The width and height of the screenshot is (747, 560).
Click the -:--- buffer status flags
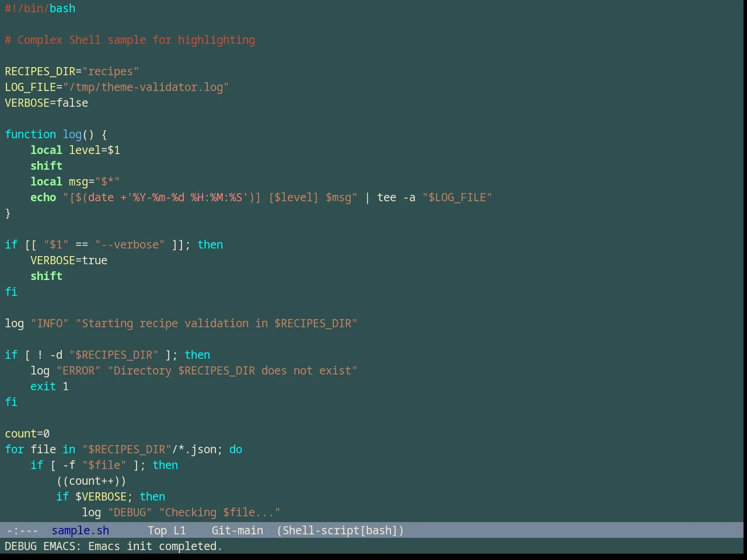pos(22,530)
